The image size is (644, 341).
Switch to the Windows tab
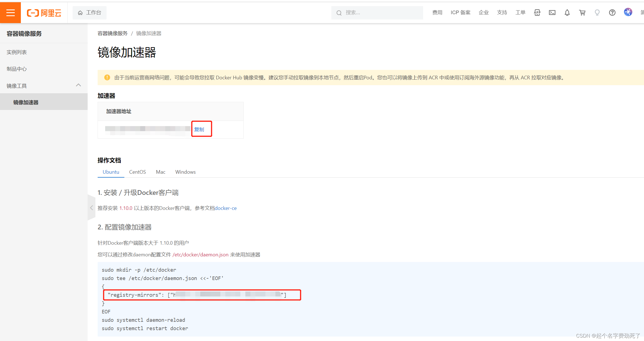click(185, 172)
